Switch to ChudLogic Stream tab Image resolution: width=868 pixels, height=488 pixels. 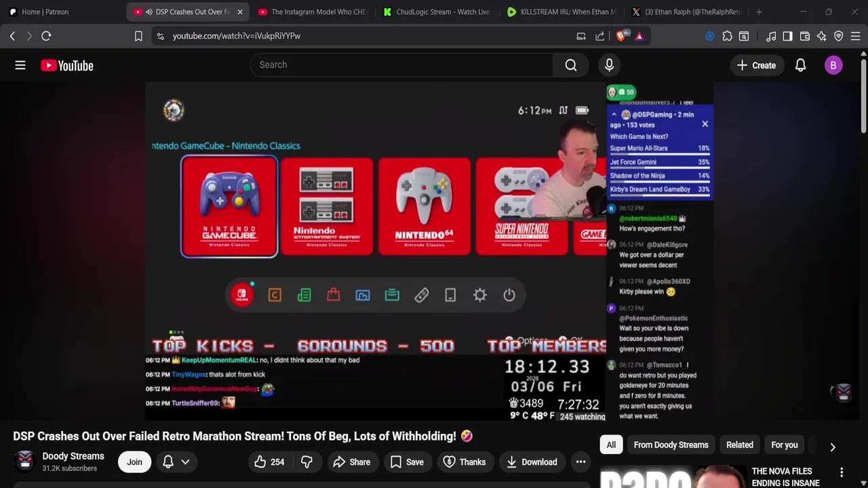tap(436, 12)
